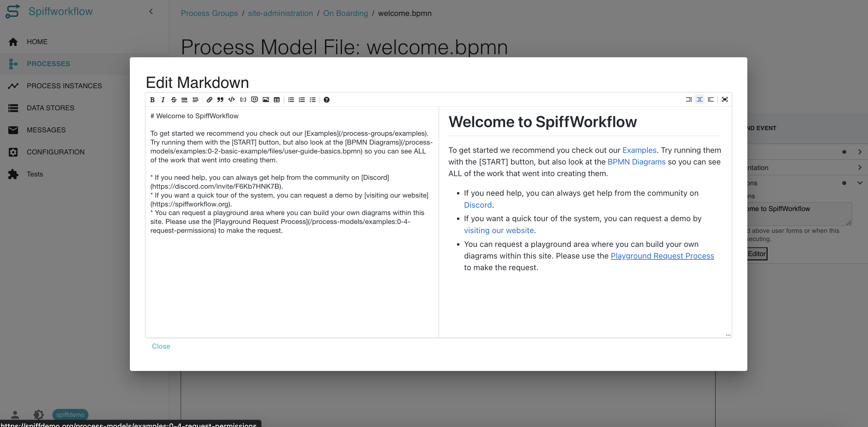Follow the 'visiting our website' link
Image resolution: width=868 pixels, height=427 pixels.
(499, 230)
